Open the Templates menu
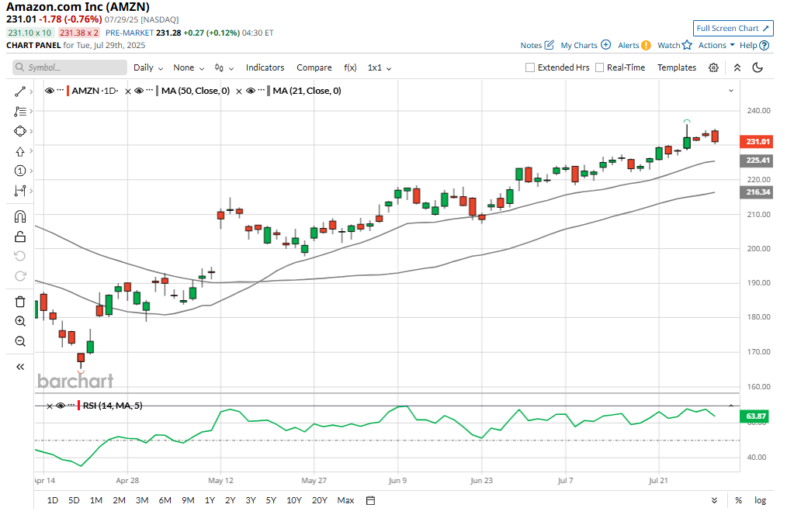Image resolution: width=794 pixels, height=532 pixels. coord(677,67)
